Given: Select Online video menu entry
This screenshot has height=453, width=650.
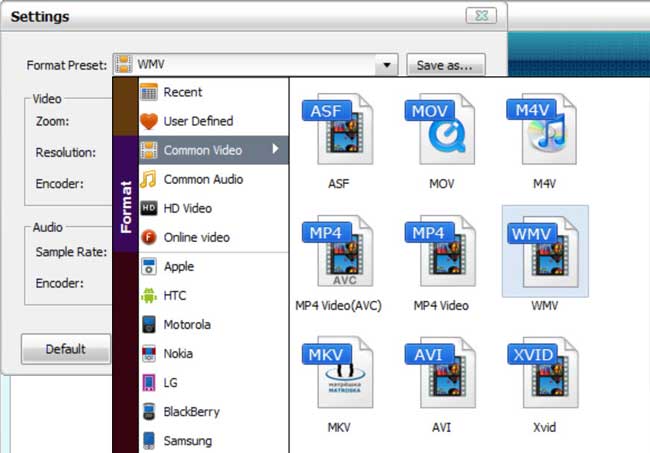Looking at the screenshot, I should point(213,237).
